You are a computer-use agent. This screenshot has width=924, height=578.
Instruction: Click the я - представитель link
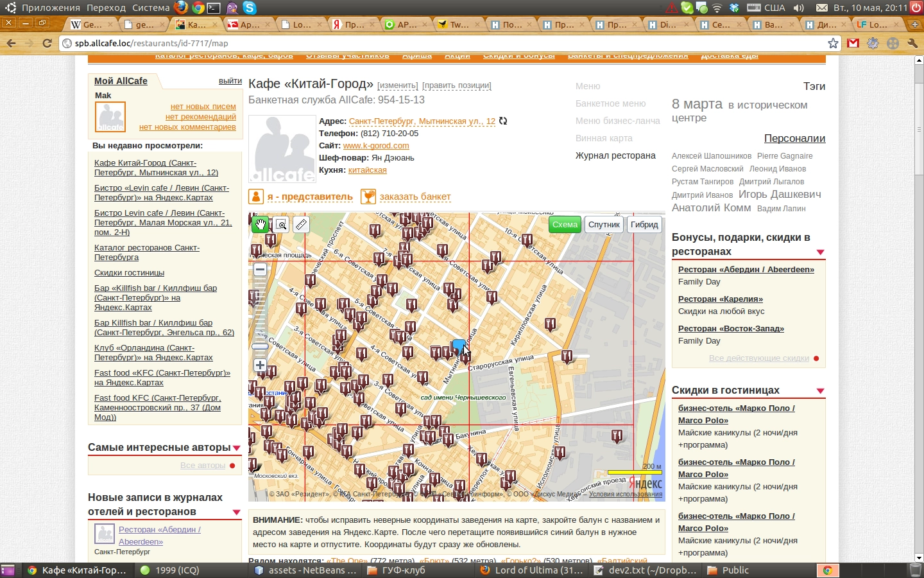point(310,197)
